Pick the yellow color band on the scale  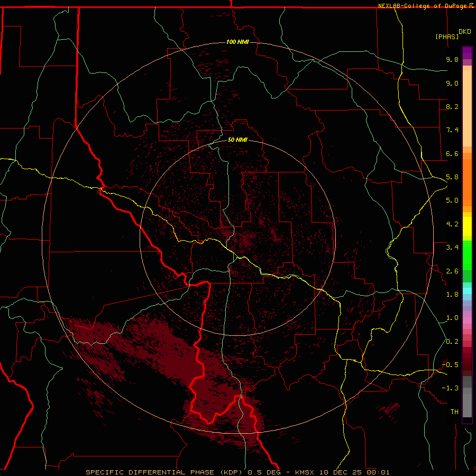467,226
